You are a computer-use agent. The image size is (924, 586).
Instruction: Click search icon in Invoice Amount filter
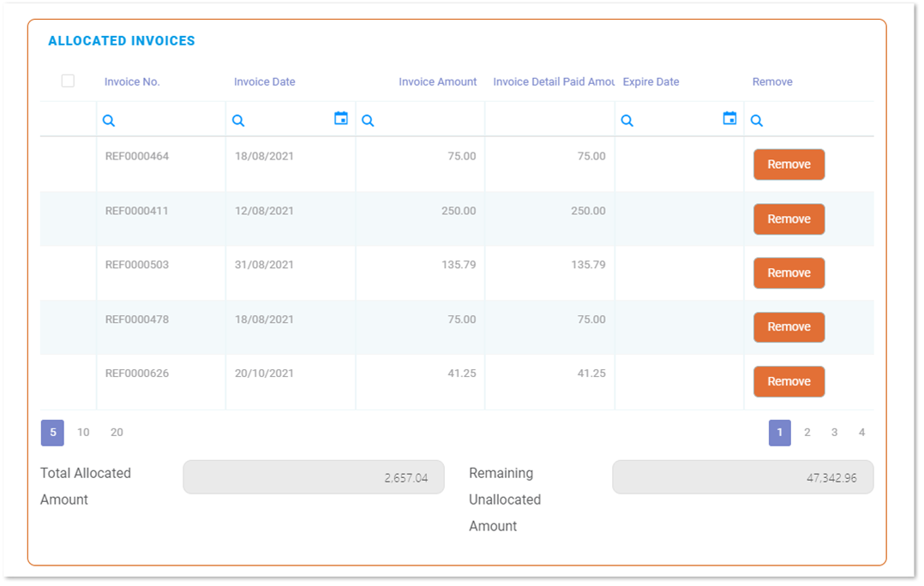click(x=368, y=121)
